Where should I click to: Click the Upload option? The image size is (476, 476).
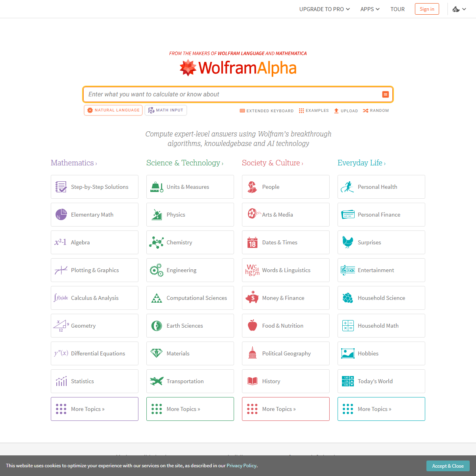[x=346, y=111]
